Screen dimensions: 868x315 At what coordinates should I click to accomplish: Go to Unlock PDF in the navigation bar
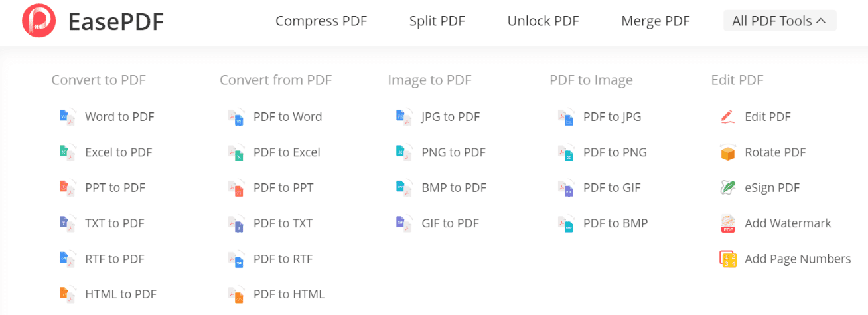coord(543,21)
